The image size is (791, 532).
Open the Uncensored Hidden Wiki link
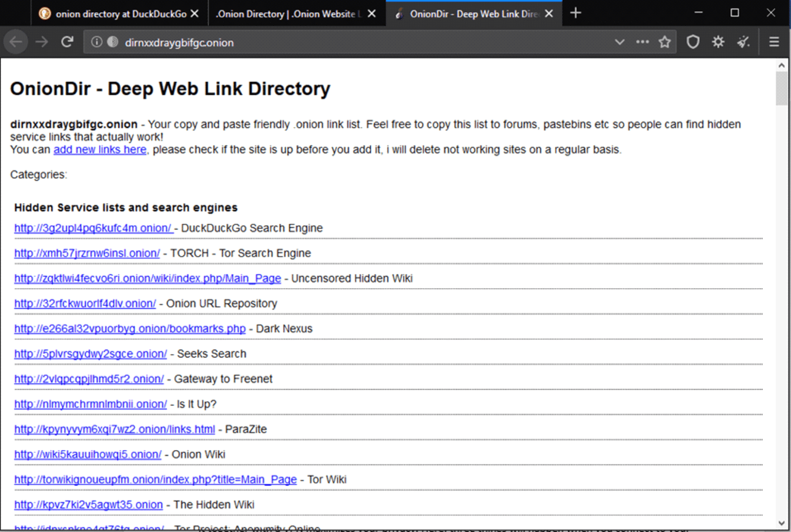coord(148,278)
